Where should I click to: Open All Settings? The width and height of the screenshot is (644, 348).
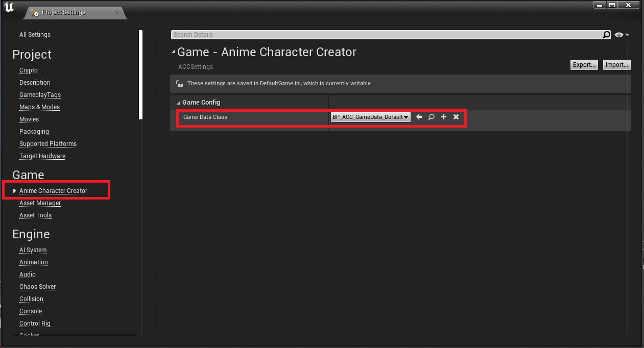point(35,34)
